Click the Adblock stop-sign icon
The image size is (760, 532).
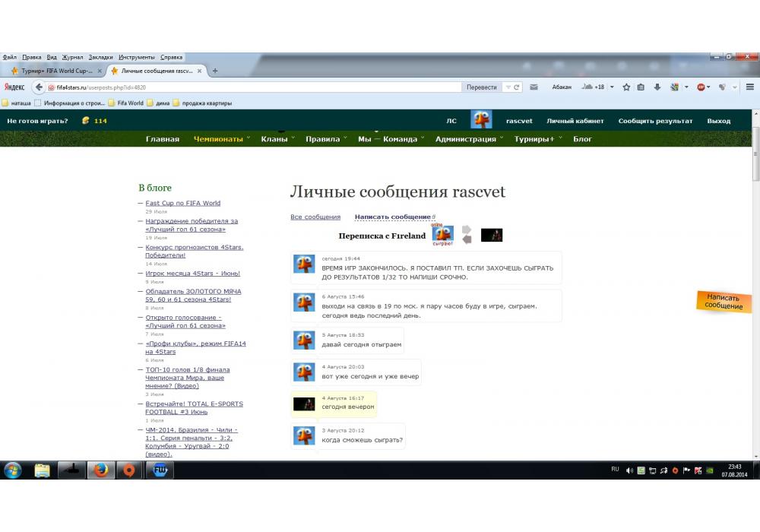point(701,87)
